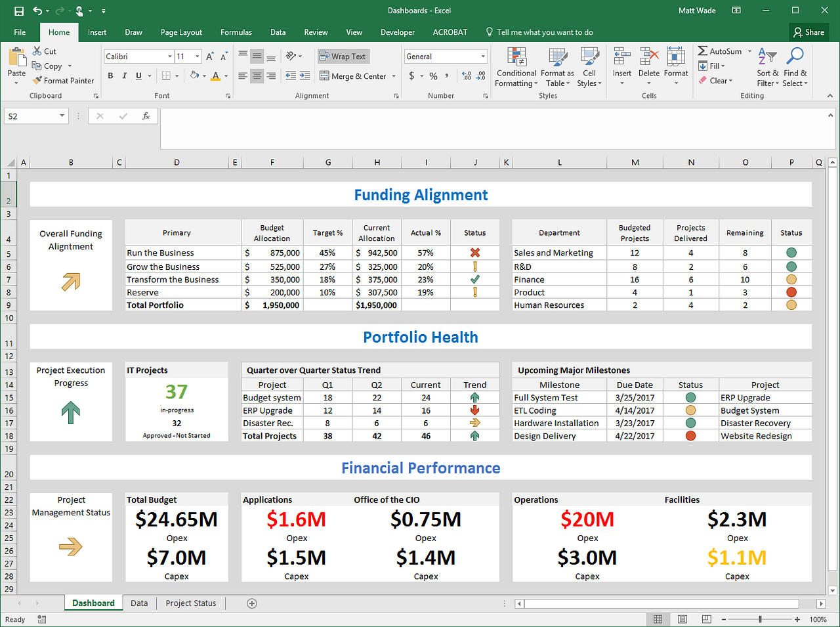This screenshot has width=840, height=627.
Task: Open the Project Status sheet tab
Action: pos(190,603)
